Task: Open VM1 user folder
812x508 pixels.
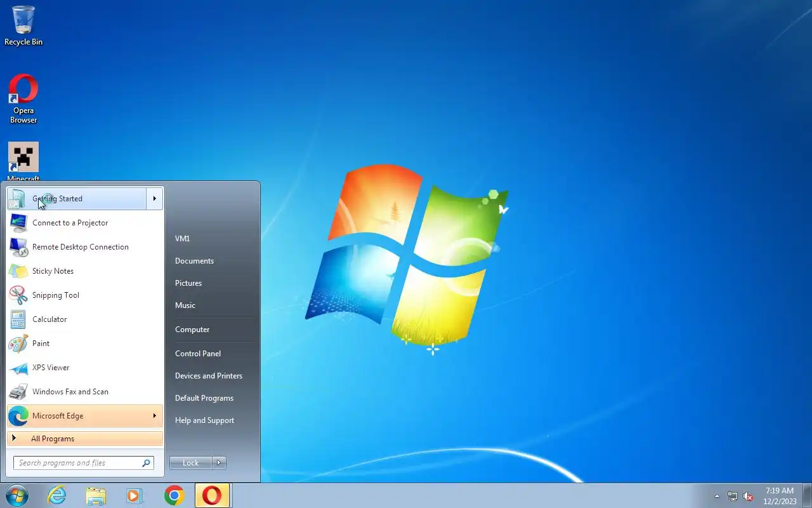Action: coord(183,239)
